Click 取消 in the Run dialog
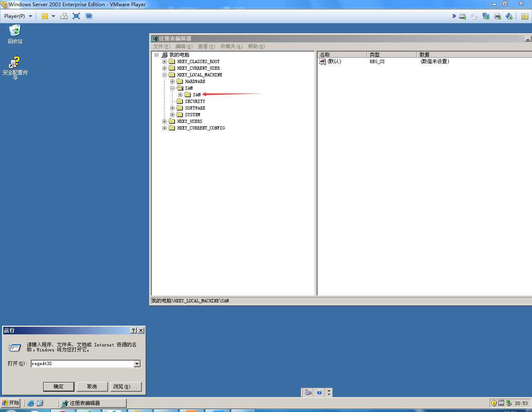The height and width of the screenshot is (412, 532). [92, 387]
